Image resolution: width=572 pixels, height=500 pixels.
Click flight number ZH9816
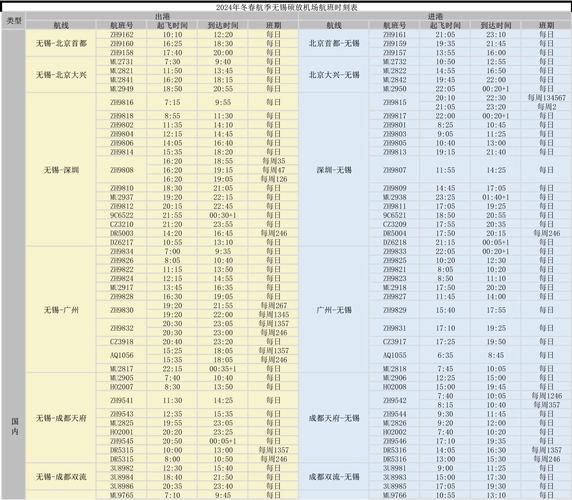[121, 102]
